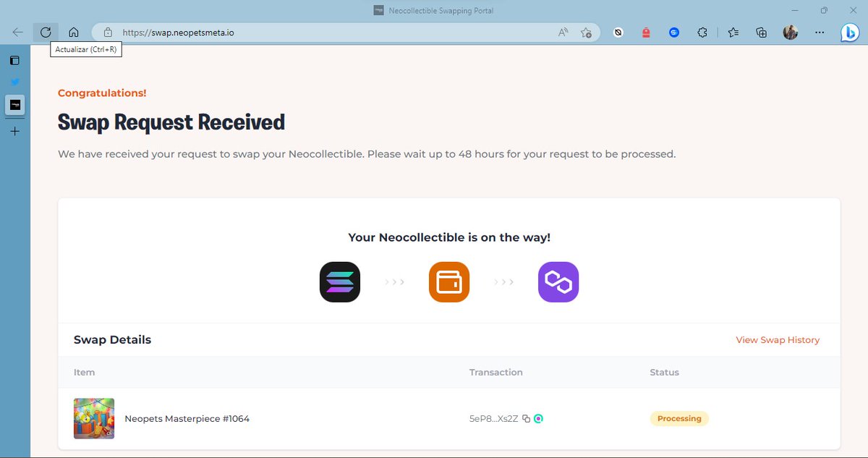Open the red backpack wallet extension
This screenshot has height=458, width=868.
[x=646, y=33]
